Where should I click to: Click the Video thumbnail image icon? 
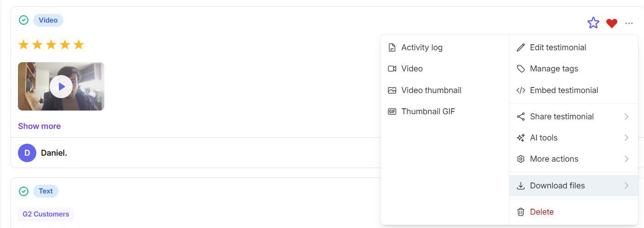pos(392,90)
